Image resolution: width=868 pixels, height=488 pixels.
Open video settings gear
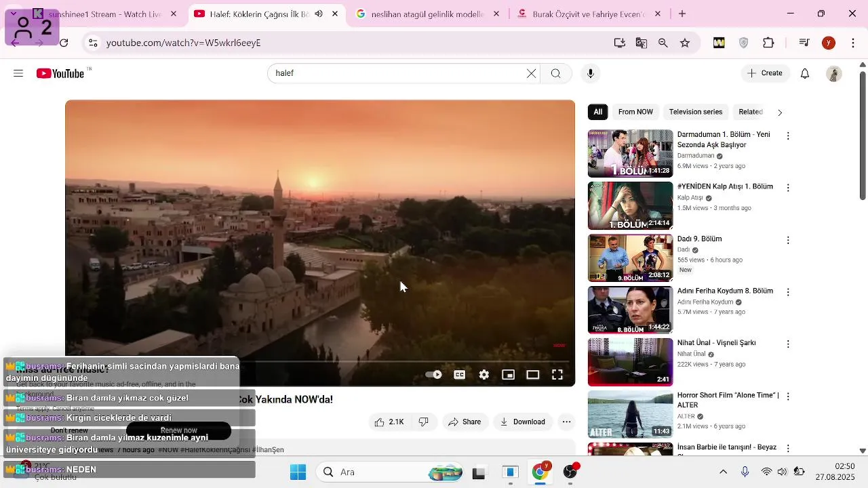[484, 374]
